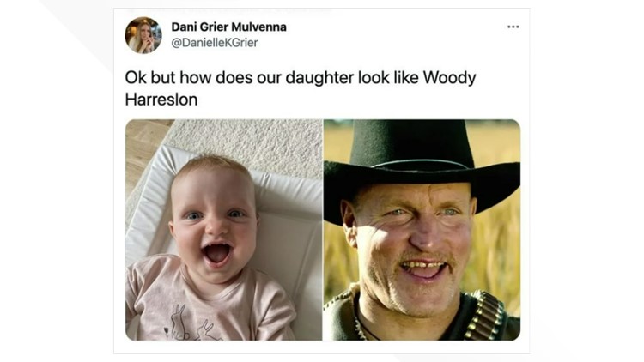
Task: Click the display name Dani Grier Mulvenna
Action: (x=228, y=27)
